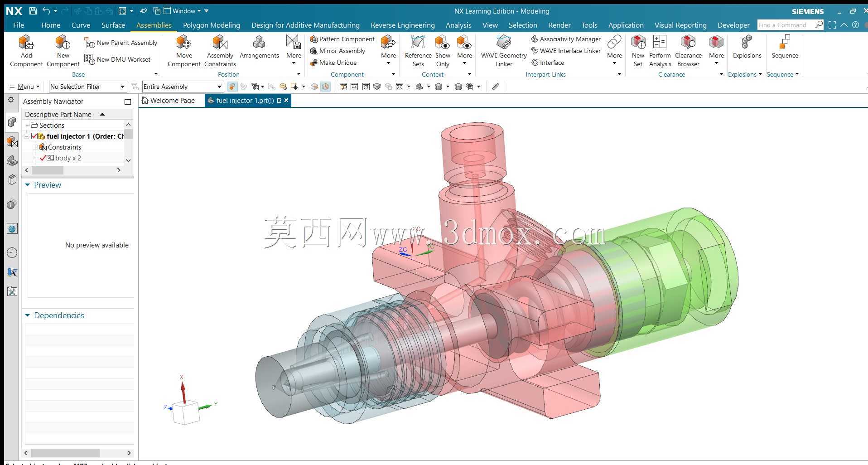Screen dimensions: 868x465
Task: Toggle the highlighted orange cube selection-bar button
Action: click(232, 87)
